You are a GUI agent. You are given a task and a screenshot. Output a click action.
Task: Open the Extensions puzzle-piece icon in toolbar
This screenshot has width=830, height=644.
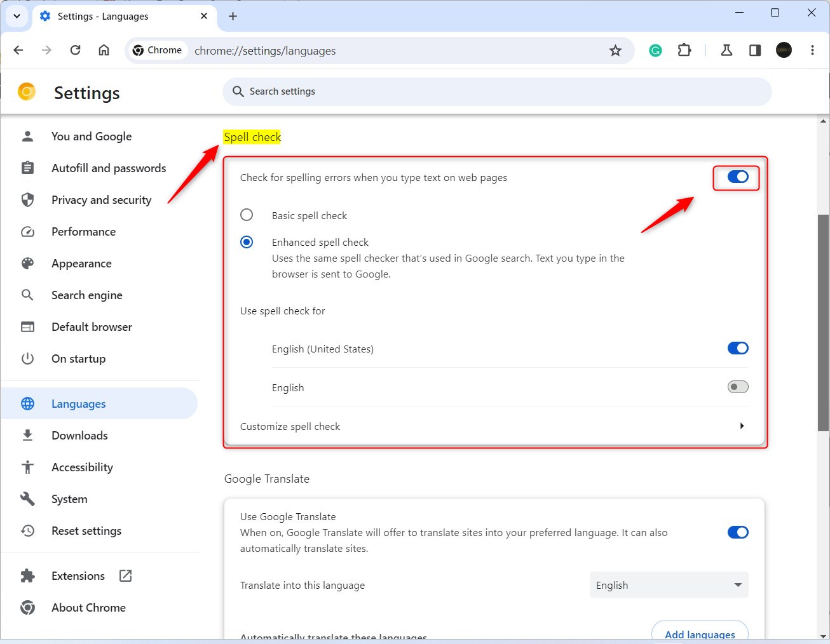[684, 50]
